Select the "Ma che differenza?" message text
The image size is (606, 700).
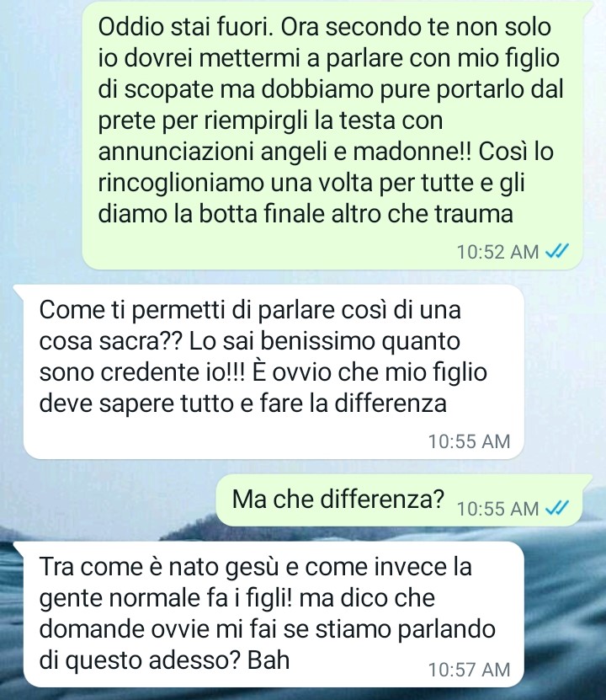click(x=338, y=499)
